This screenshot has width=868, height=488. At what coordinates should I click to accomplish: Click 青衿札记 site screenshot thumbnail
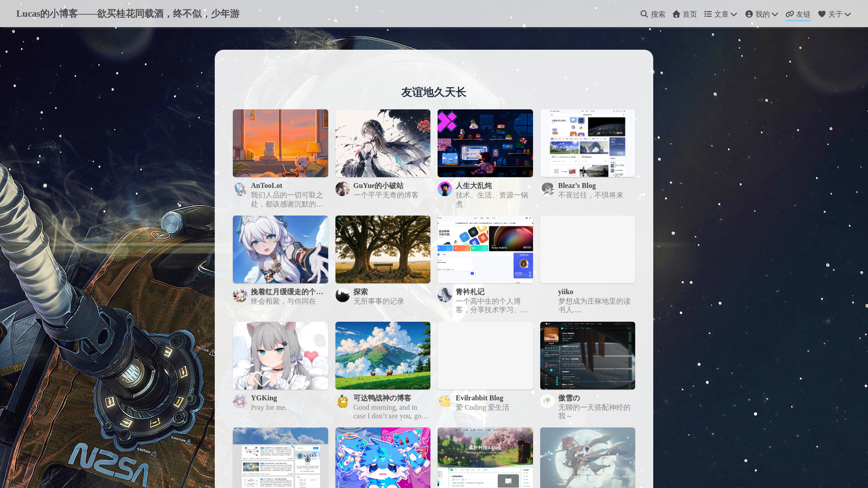click(x=485, y=249)
